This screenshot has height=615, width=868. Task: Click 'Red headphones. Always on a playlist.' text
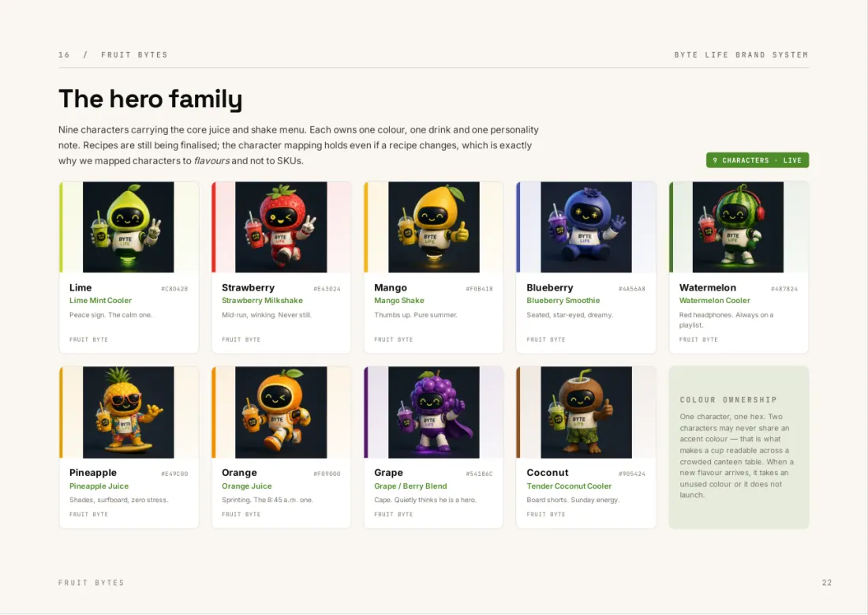(726, 320)
